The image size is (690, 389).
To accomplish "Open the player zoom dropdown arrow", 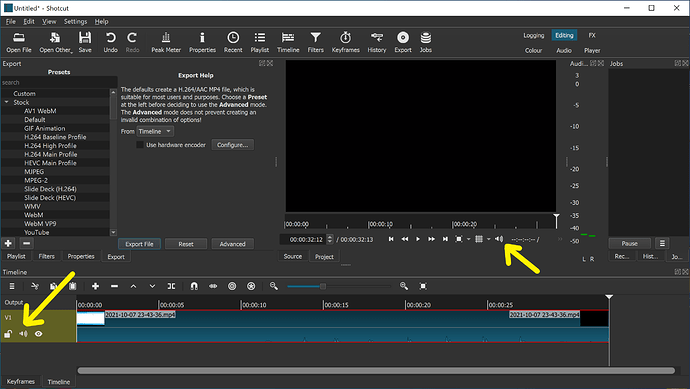I will (x=469, y=239).
